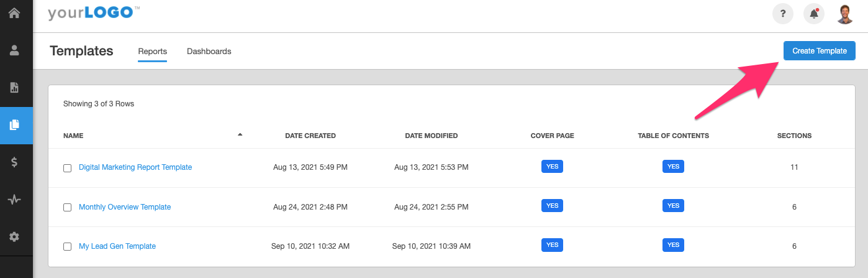
Task: Switch to the Reports tab
Action: pyautogui.click(x=153, y=52)
